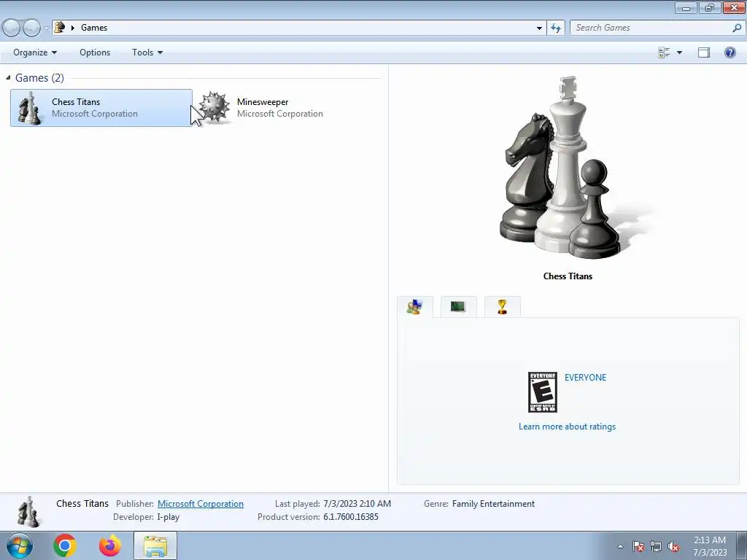The width and height of the screenshot is (747, 560).
Task: Toggle the preview pane button
Action: point(704,52)
